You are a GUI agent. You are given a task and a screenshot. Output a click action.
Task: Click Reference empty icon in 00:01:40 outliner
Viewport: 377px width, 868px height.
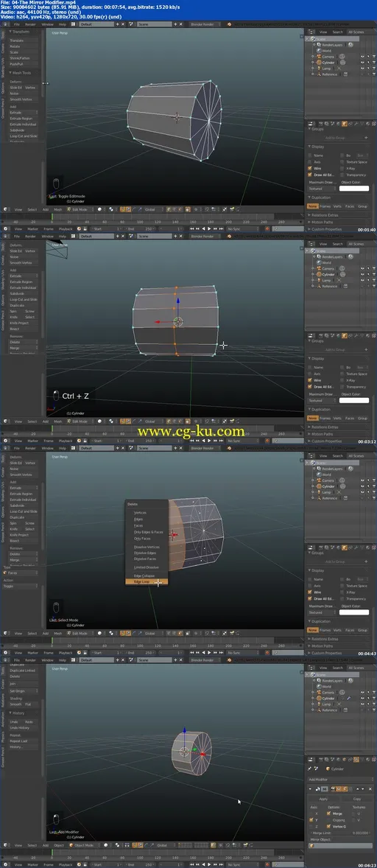click(319, 74)
